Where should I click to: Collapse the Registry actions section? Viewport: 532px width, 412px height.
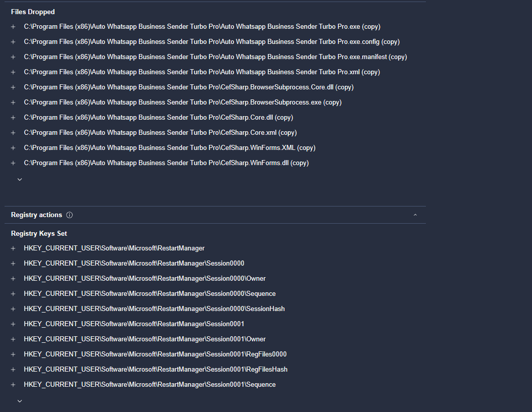(415, 215)
